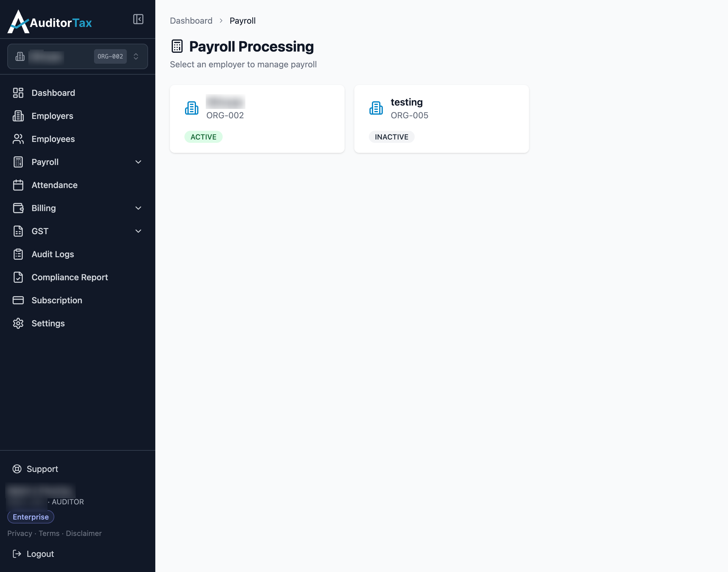Open the Privacy link
728x572 pixels.
click(20, 533)
